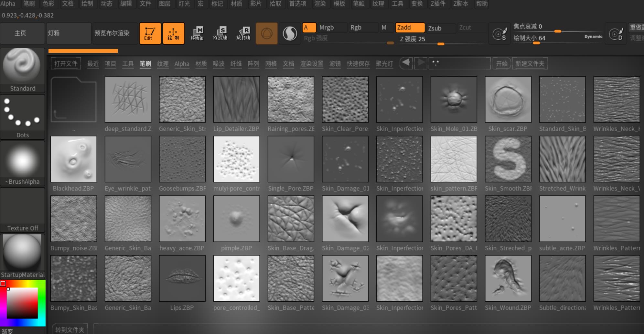Open the 帮助 menu
Viewport: 644px width, 334px height.
pyautogui.click(x=482, y=4)
